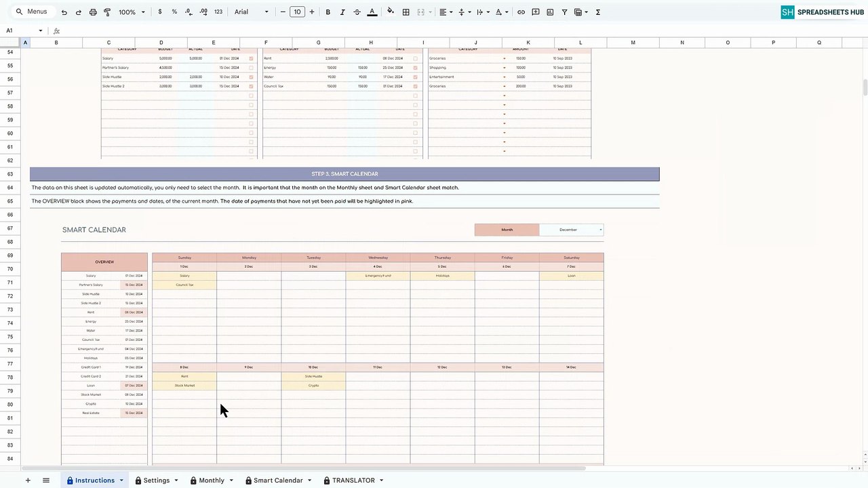Open the 123 more number formats

tap(218, 12)
